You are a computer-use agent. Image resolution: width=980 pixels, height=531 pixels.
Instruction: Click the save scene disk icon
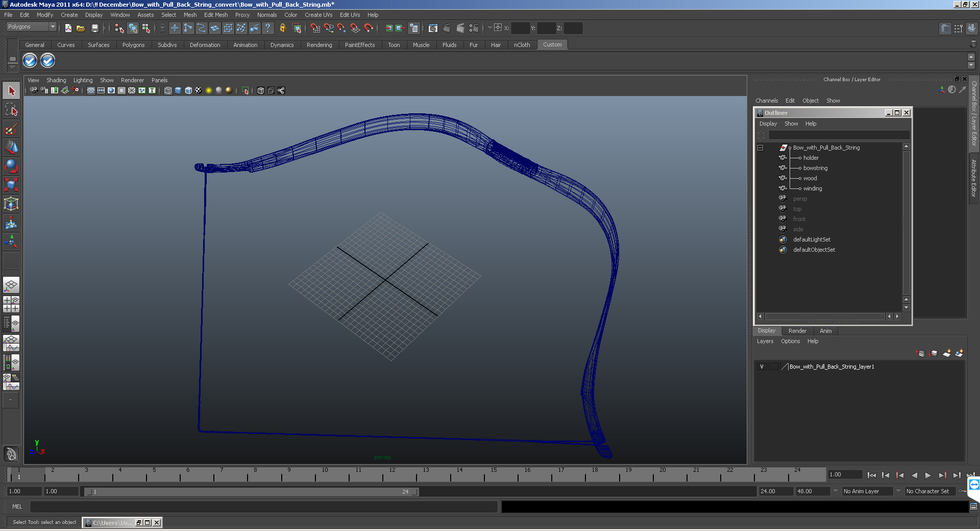pyautogui.click(x=94, y=28)
